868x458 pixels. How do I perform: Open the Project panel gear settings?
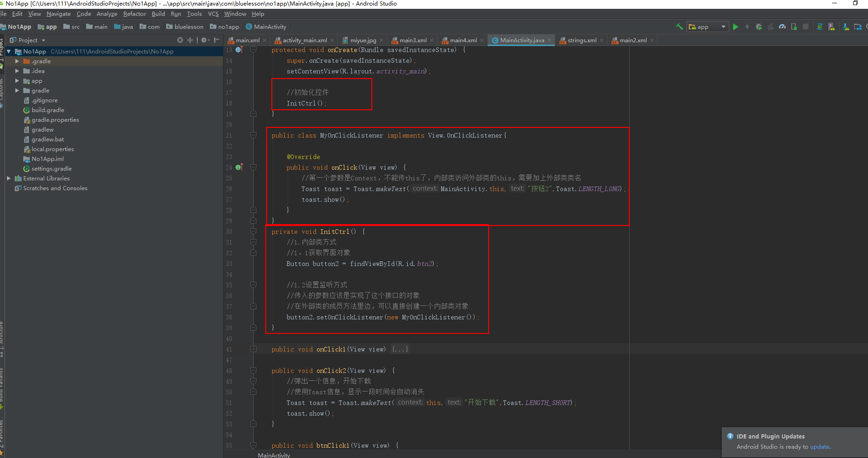pos(205,40)
